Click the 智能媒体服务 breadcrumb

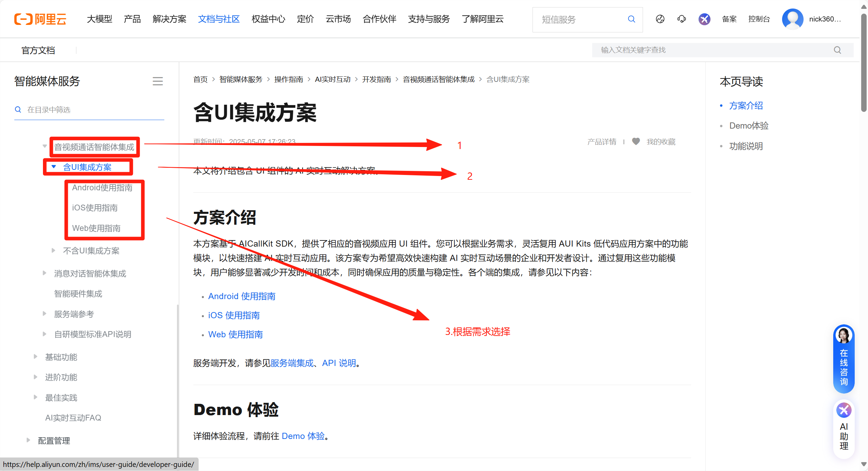241,79
